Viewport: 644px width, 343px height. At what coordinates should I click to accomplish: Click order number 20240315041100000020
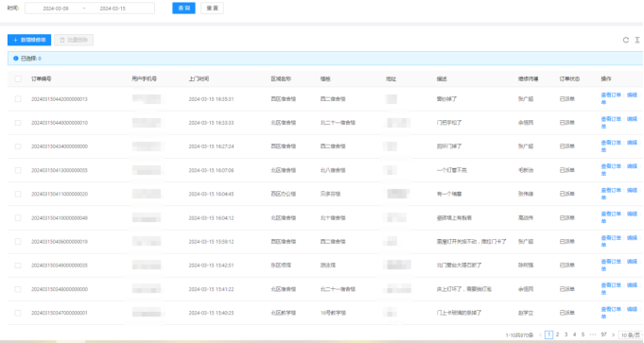pos(60,194)
